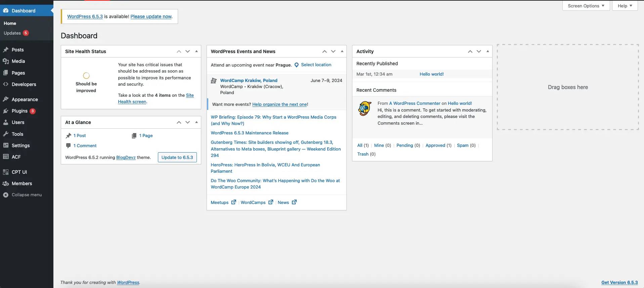Go to Posts menu
This screenshot has width=644, height=288.
point(18,50)
